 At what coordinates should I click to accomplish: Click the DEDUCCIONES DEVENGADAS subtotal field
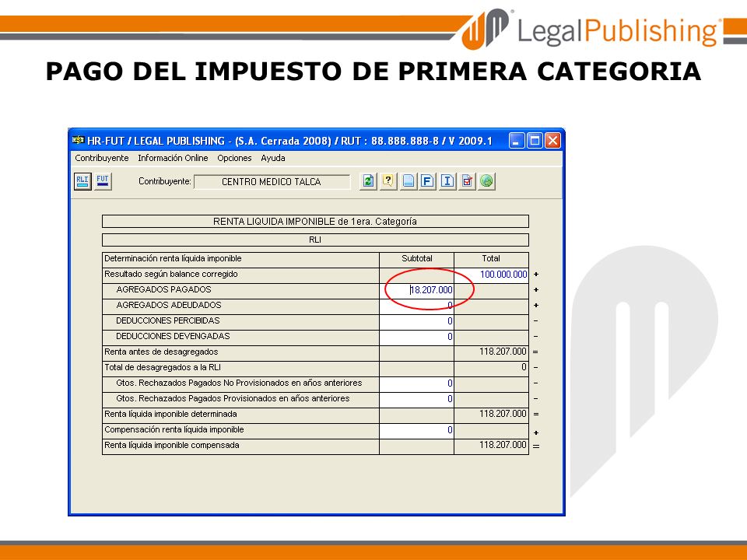pyautogui.click(x=416, y=337)
